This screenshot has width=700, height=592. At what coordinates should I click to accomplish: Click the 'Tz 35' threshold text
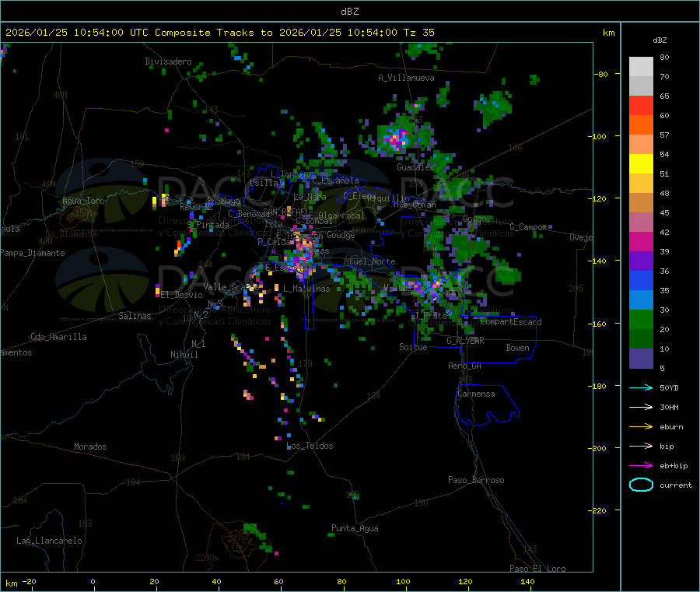(418, 33)
